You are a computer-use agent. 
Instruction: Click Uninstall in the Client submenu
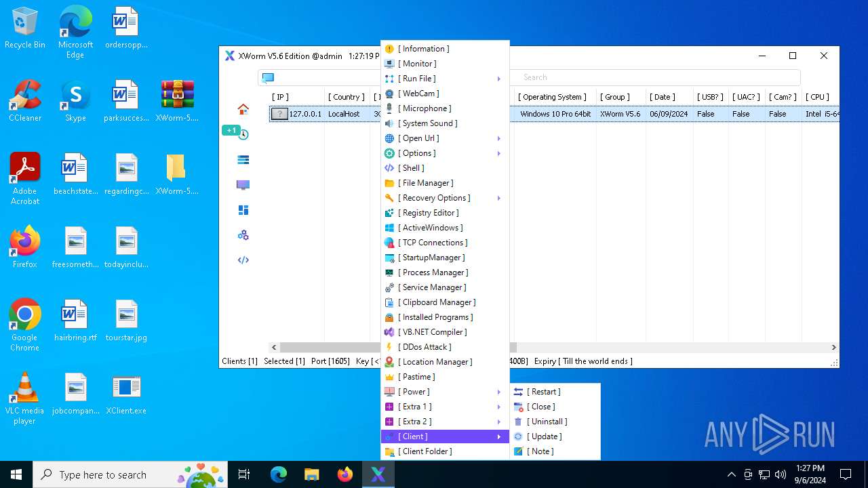click(x=555, y=422)
